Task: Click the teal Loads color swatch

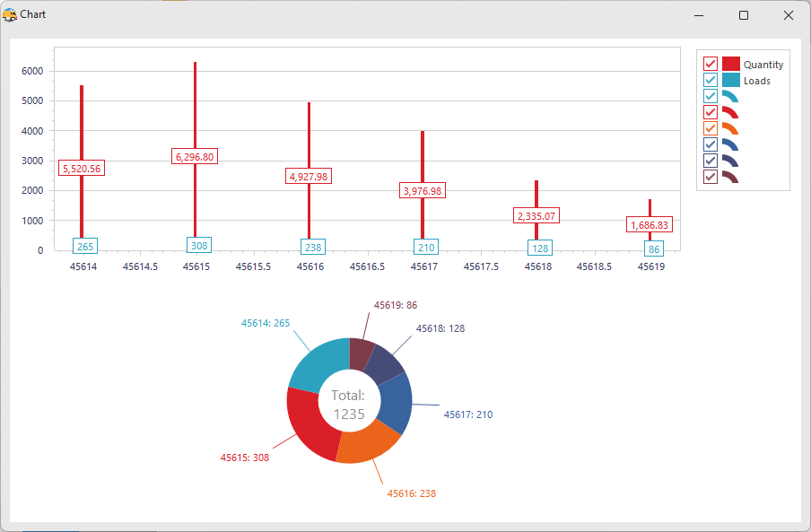Action: point(730,81)
